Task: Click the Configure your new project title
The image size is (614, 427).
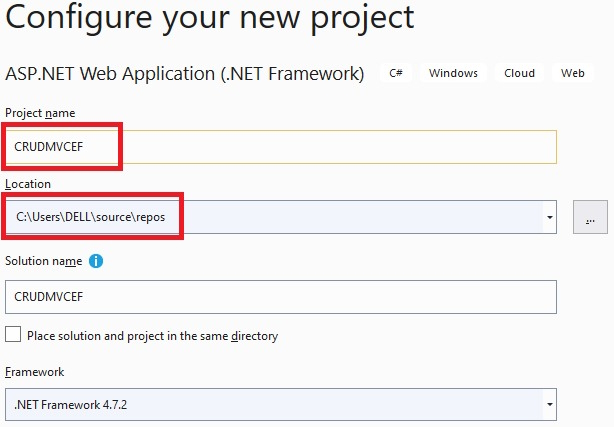Action: 209,18
